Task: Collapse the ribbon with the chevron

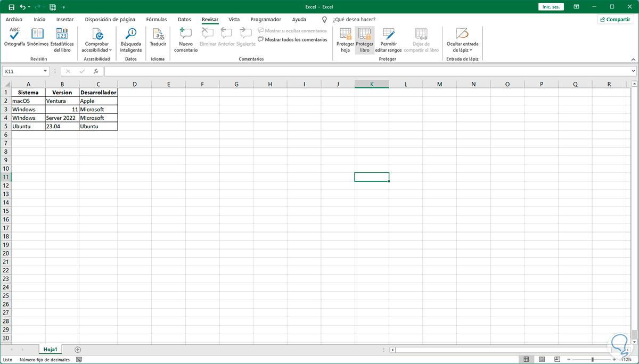Action: 633,59
